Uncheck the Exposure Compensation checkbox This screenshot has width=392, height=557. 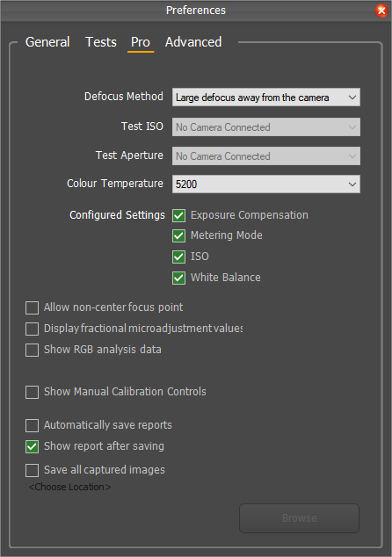[178, 215]
